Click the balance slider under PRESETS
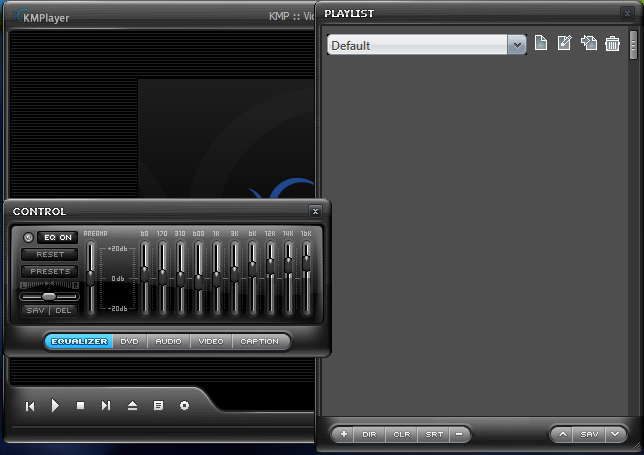Screen dimensions: 644x455 pos(49,296)
